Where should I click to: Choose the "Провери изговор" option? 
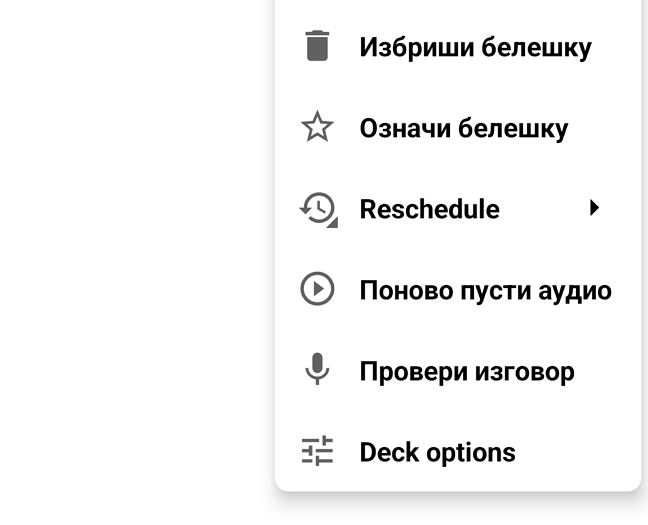(467, 371)
